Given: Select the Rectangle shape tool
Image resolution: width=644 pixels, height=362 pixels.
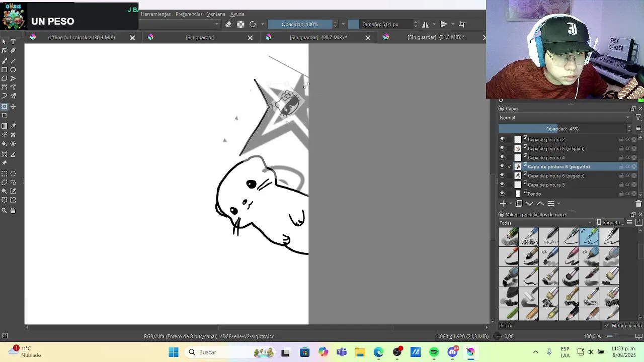Looking at the screenshot, I should (5, 70).
